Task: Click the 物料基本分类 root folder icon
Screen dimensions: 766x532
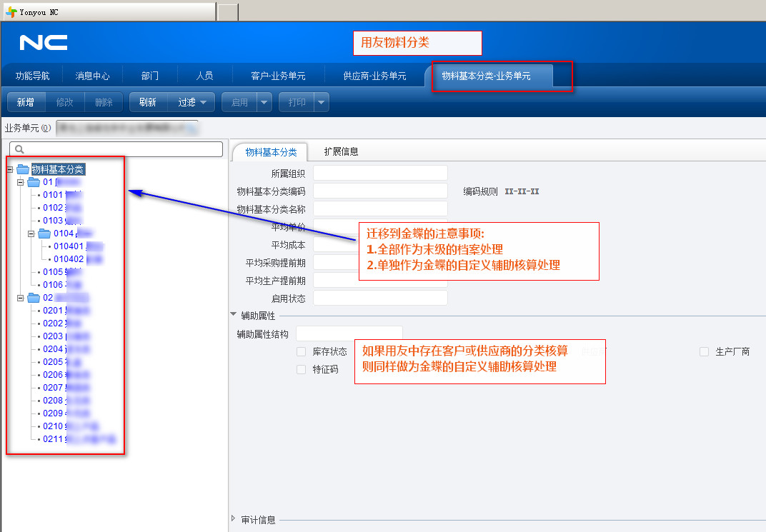Action: click(23, 169)
